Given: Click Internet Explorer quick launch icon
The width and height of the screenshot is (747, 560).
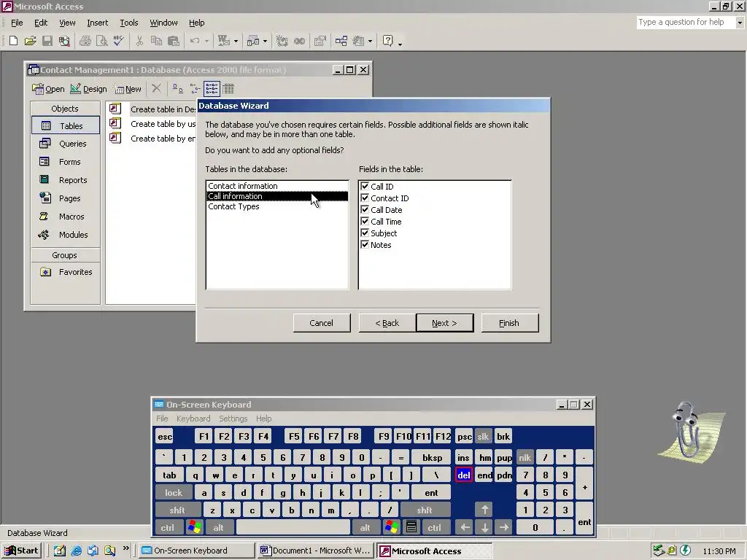Looking at the screenshot, I should [76, 551].
